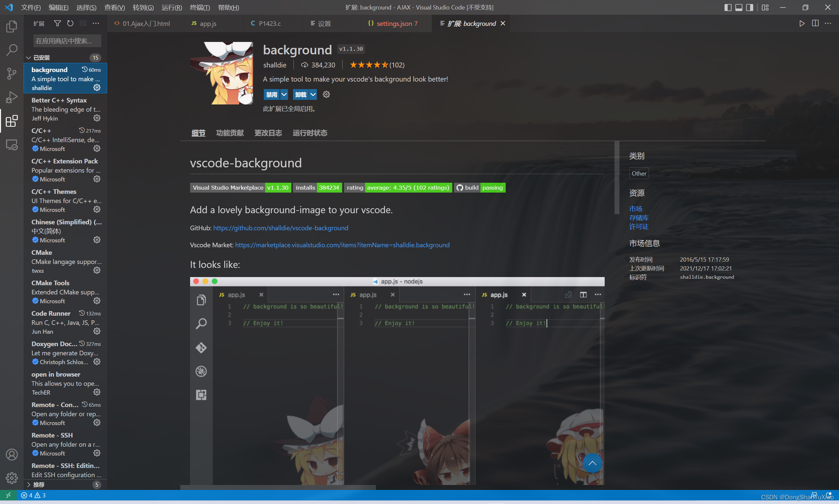Switch to settings.json editor tab
The width and height of the screenshot is (839, 504).
click(394, 24)
